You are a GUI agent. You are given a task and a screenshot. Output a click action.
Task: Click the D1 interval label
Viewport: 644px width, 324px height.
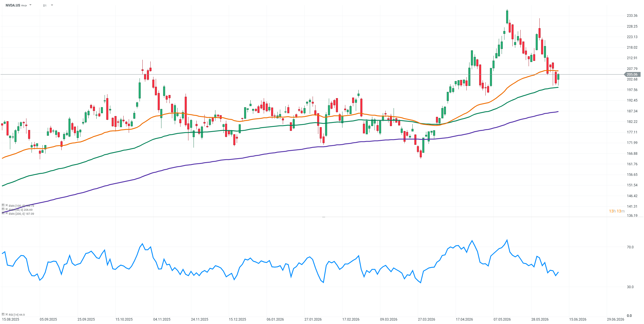coord(45,5)
